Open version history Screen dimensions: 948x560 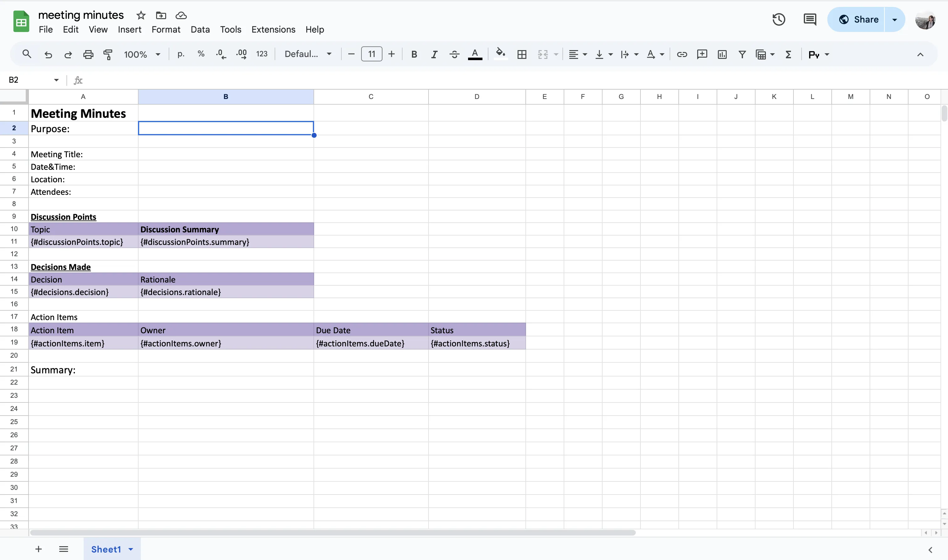pos(779,19)
